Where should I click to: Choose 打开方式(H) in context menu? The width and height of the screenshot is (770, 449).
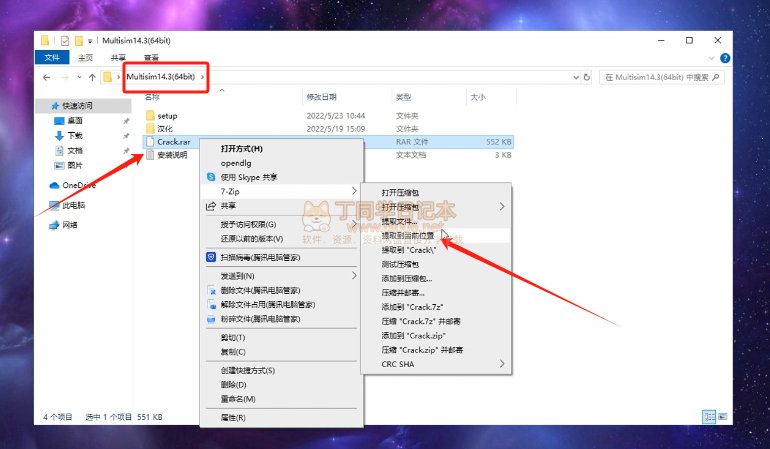coord(242,148)
